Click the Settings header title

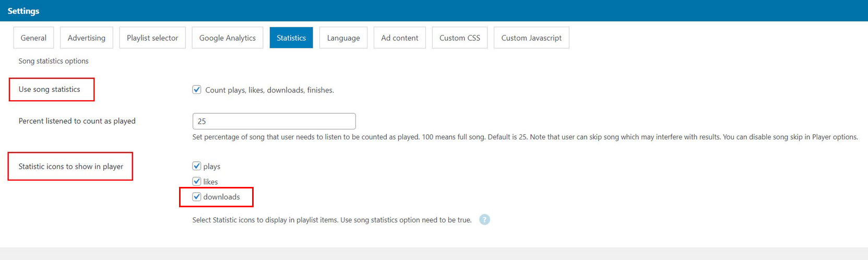pos(23,10)
